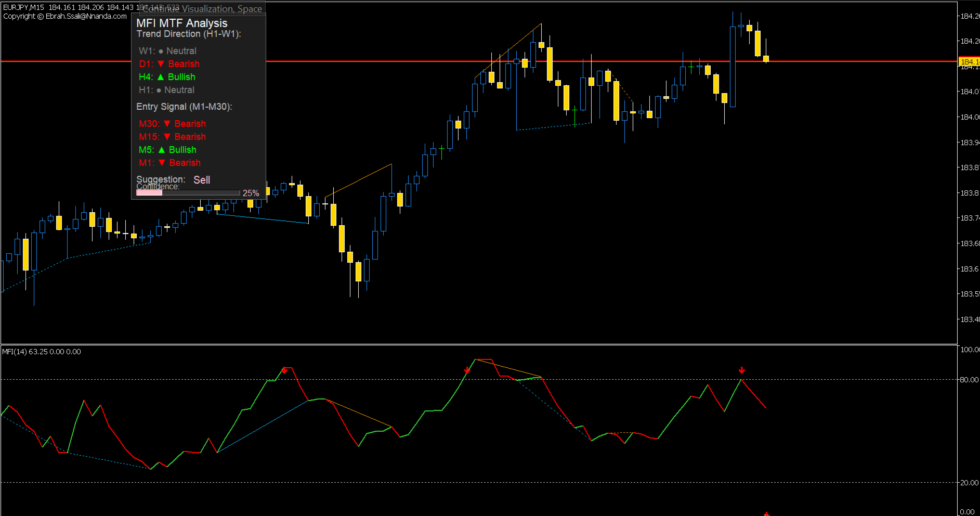This screenshot has width=980, height=516.
Task: Click the 'EURJPY,M15' chart symbol header
Action: pos(23,7)
